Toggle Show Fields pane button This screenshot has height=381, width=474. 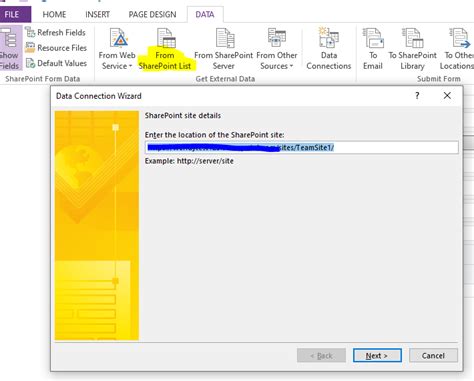coord(10,48)
